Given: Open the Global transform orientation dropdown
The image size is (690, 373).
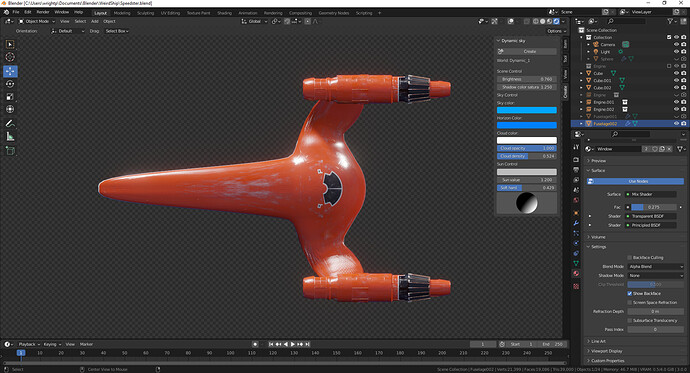Looking at the screenshot, I should click(254, 21).
